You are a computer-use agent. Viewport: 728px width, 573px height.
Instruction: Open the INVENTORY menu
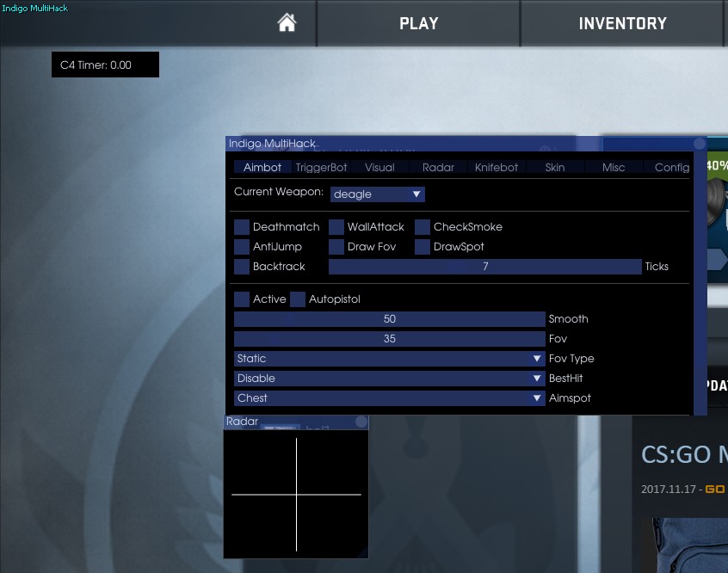click(623, 23)
